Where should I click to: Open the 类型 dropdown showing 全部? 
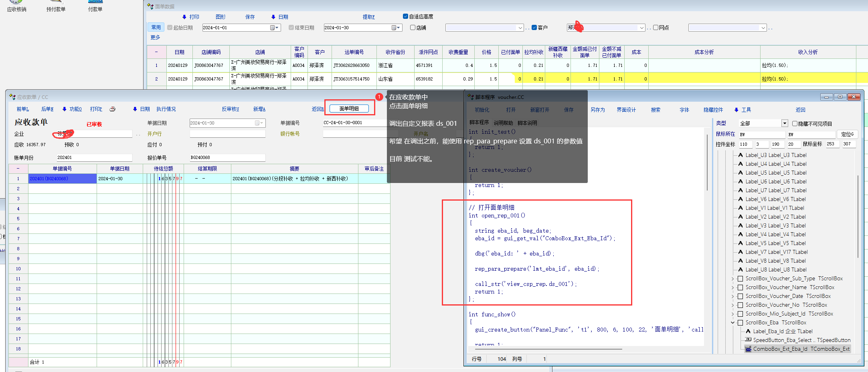point(785,123)
